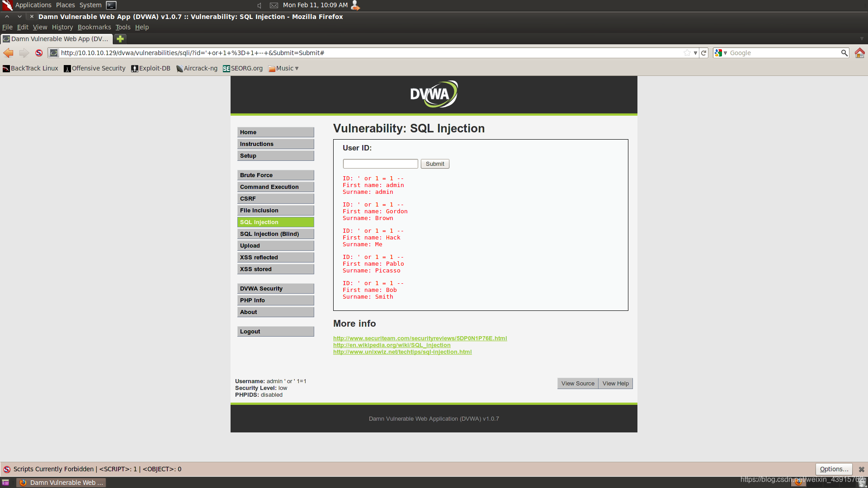
Task: Open the History menu
Action: pos(62,27)
